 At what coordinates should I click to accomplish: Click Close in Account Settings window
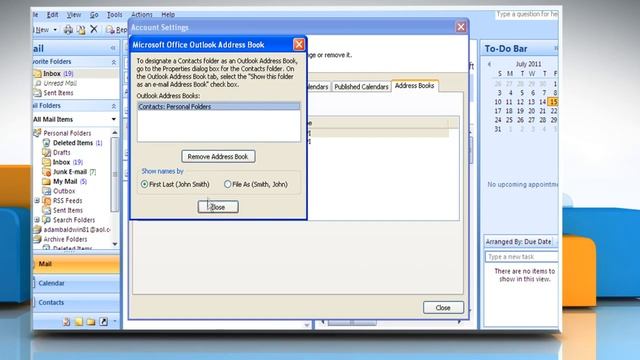tap(443, 307)
